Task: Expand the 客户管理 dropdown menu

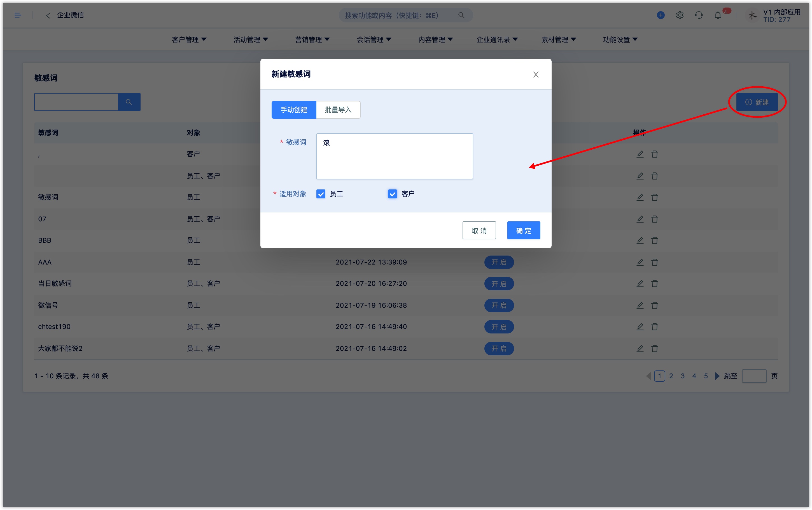Action: pos(189,40)
